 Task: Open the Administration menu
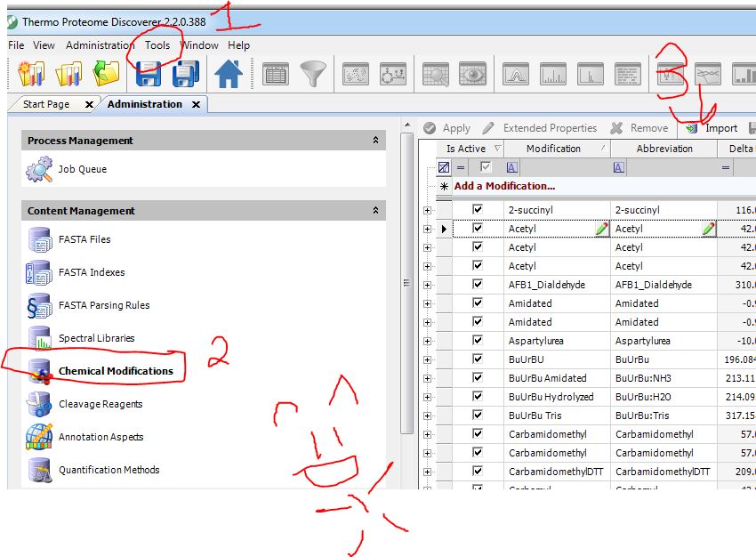[101, 45]
